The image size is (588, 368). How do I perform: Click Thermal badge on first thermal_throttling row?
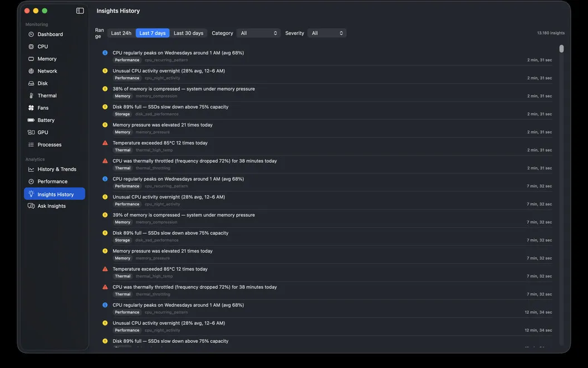(x=122, y=168)
